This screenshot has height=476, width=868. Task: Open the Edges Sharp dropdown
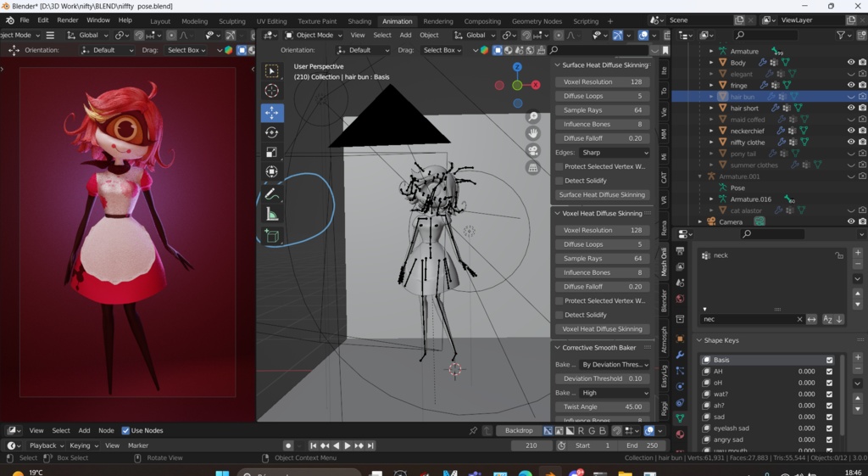coord(615,153)
